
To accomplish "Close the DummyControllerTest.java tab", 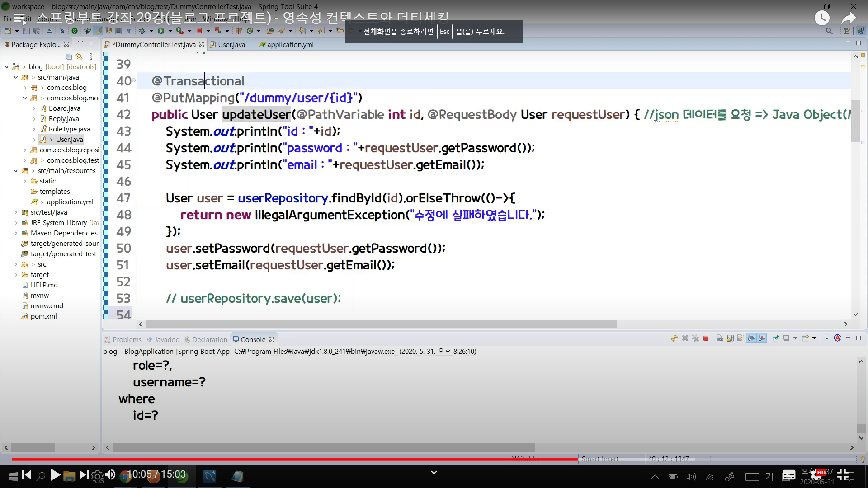I will (x=202, y=44).
